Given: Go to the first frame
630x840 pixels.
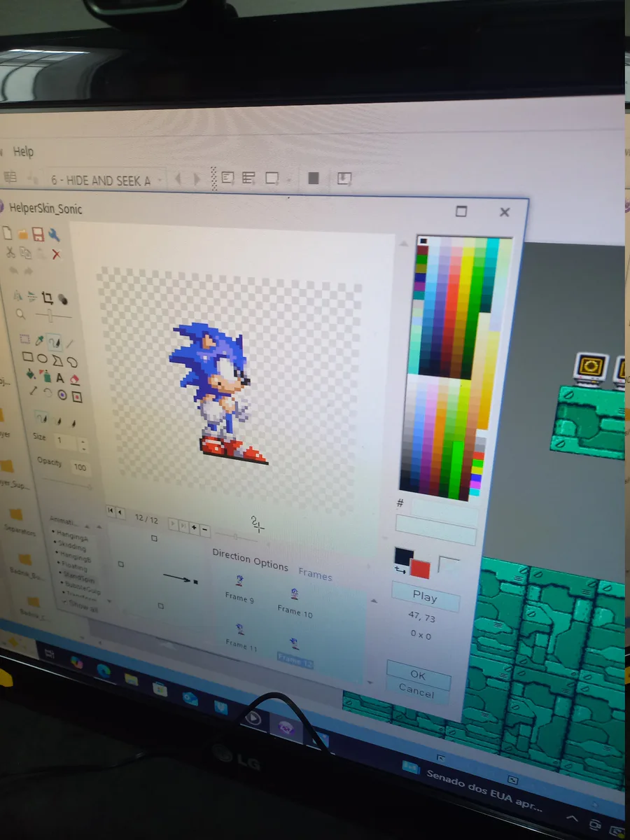Looking at the screenshot, I should (111, 512).
